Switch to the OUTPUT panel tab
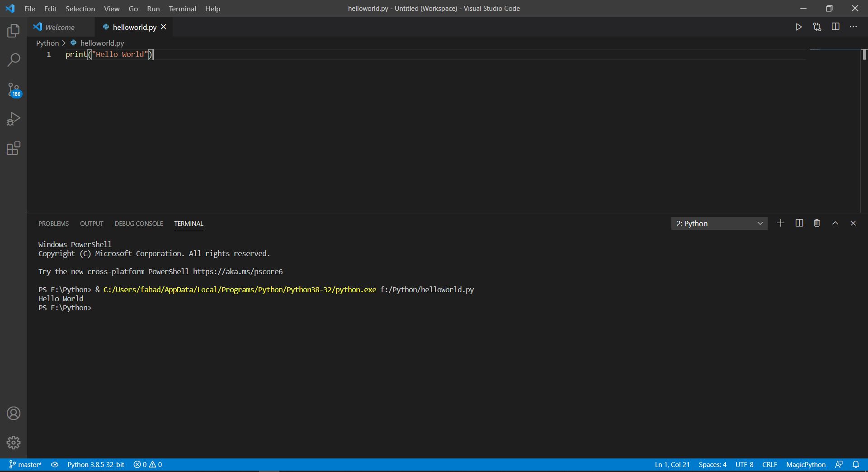This screenshot has height=472, width=868. [92, 224]
